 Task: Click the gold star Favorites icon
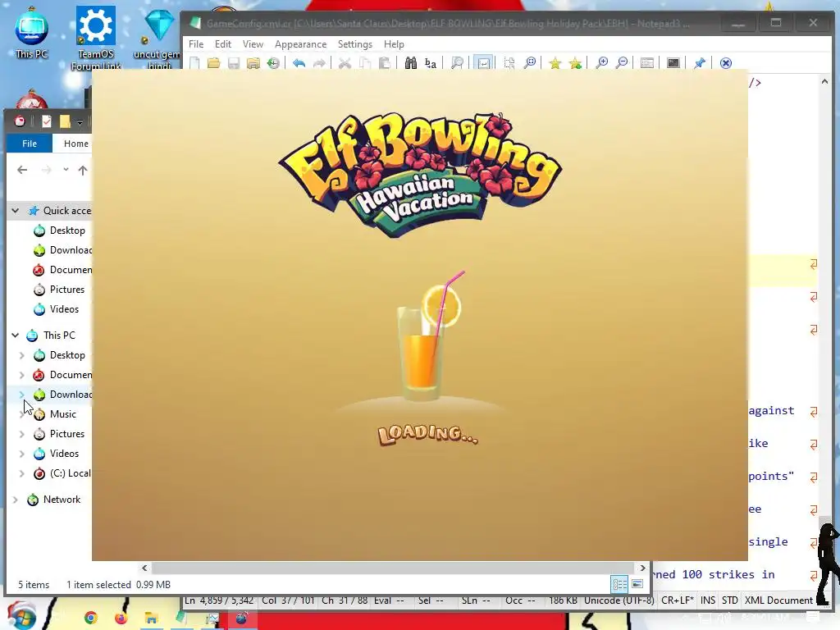pos(555,63)
